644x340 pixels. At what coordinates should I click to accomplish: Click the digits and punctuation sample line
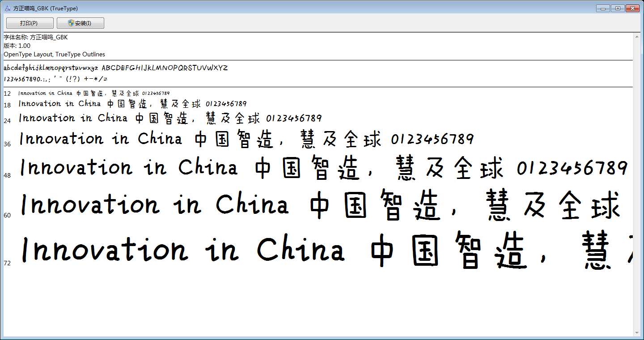(x=55, y=79)
